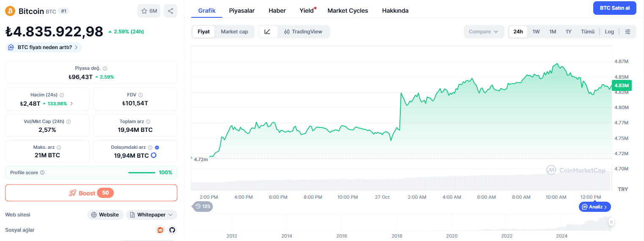Open the Piyasalar tab
This screenshot has width=644, height=241.
click(242, 11)
